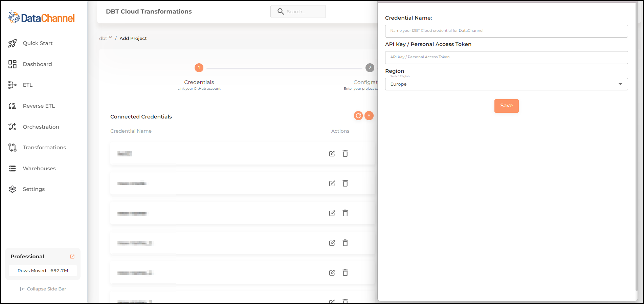Click the Link your GitHub account text
The height and width of the screenshot is (304, 644).
pyautogui.click(x=199, y=89)
